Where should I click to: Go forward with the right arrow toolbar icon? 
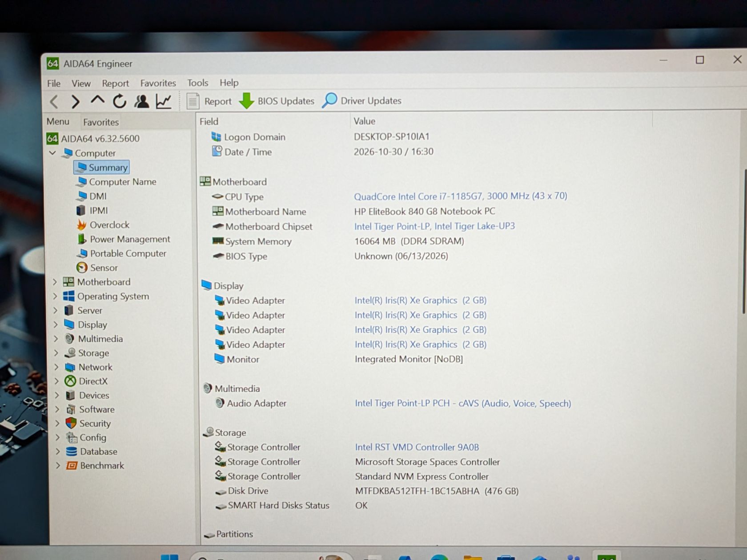pyautogui.click(x=76, y=102)
